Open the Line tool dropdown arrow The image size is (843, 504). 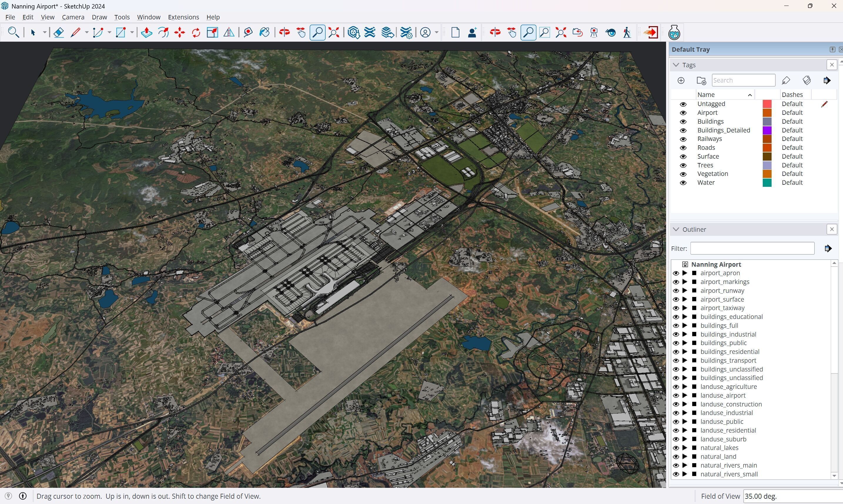[x=87, y=33]
